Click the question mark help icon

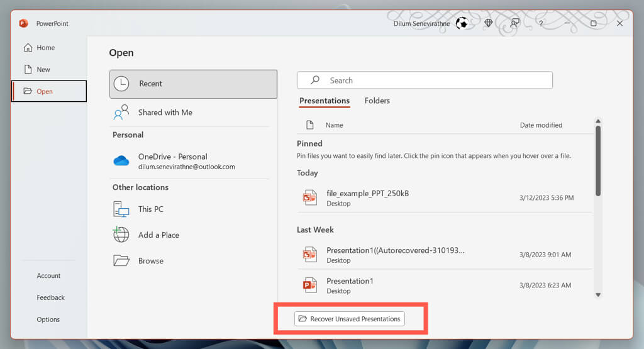pos(541,23)
